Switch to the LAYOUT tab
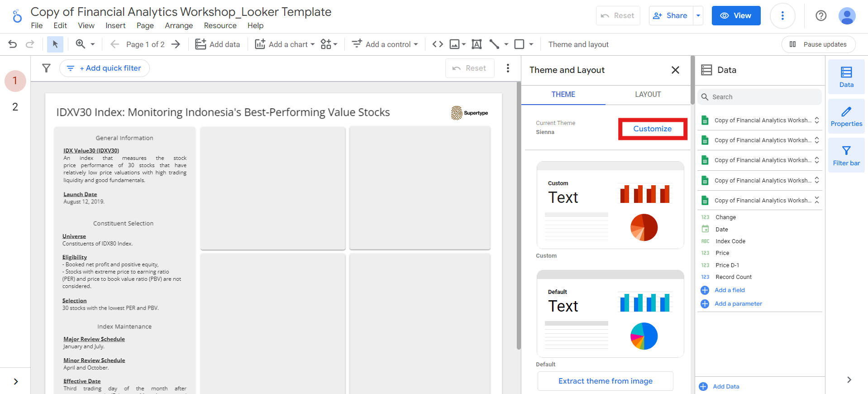This screenshot has width=868, height=394. [x=648, y=94]
